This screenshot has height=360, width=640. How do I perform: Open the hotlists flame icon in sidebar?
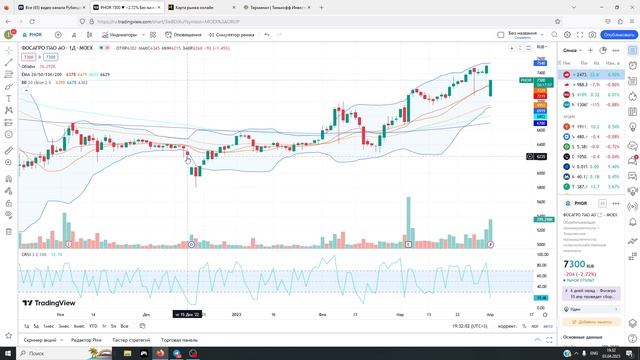[x=633, y=96]
